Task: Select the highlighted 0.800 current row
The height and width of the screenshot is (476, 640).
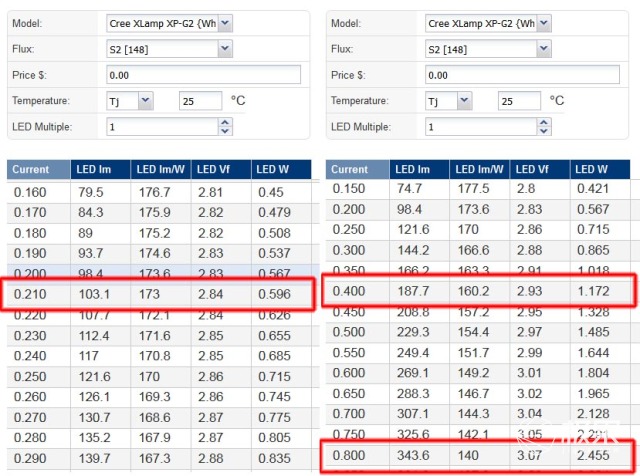Action: pos(480,454)
